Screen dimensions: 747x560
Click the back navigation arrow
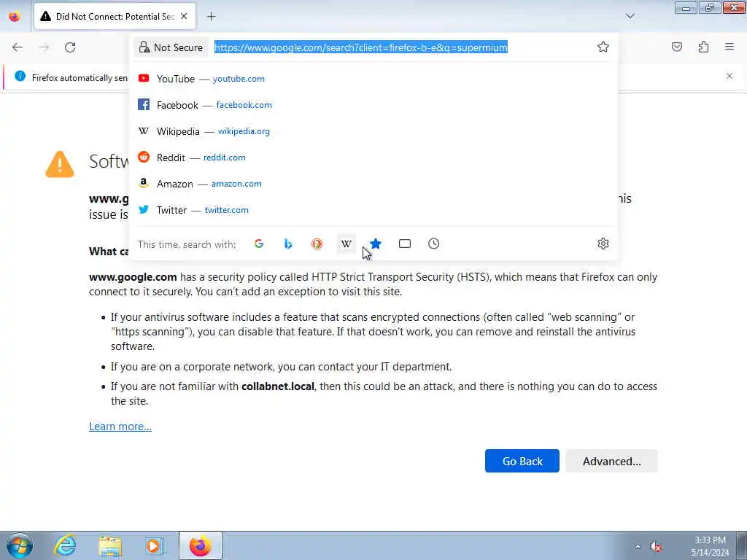(x=18, y=47)
